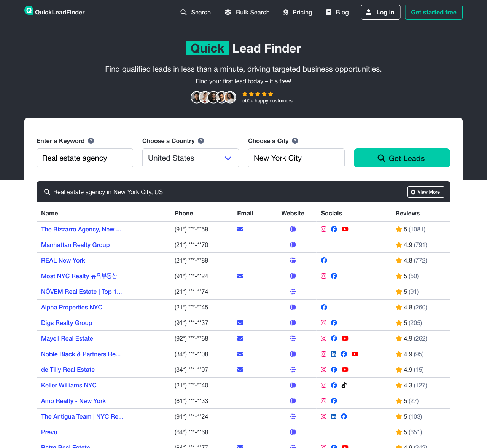Focus the keyword input field
Screen dimensions: 487x448
(85, 158)
